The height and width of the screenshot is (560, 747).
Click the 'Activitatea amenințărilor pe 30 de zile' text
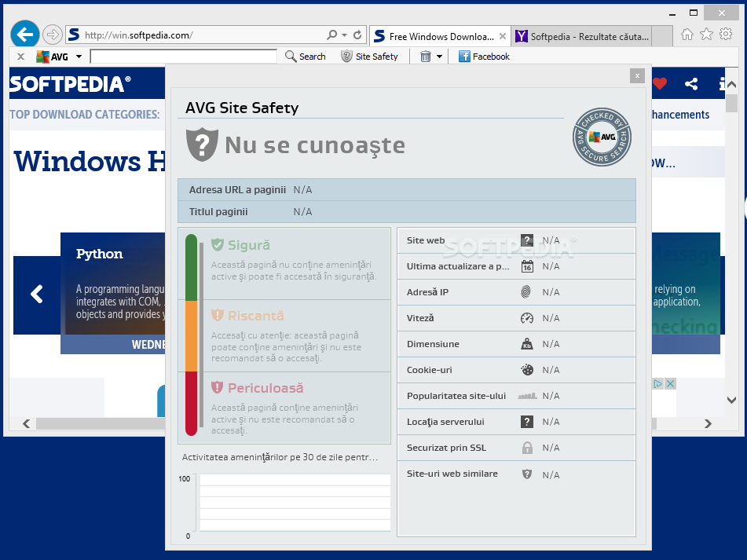pyautogui.click(x=280, y=457)
